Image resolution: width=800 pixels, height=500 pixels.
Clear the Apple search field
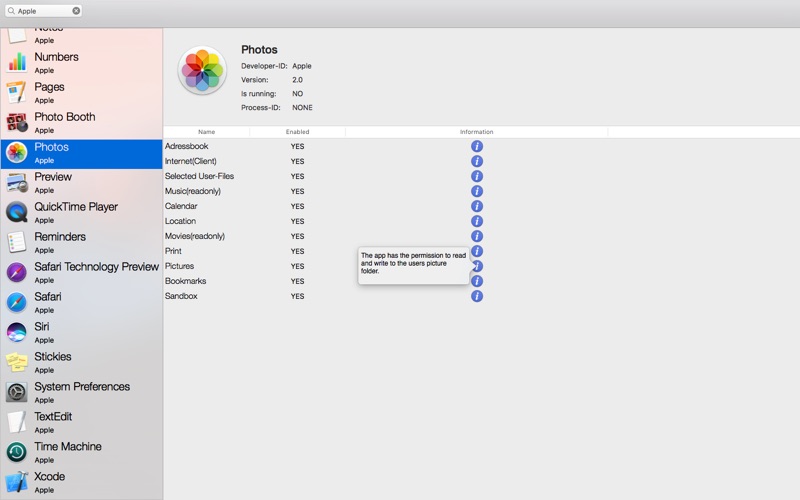point(76,11)
